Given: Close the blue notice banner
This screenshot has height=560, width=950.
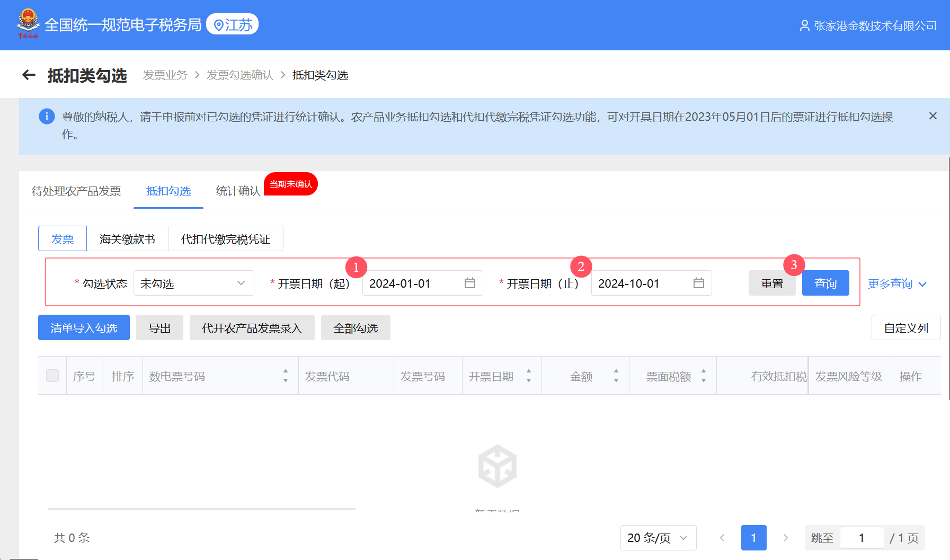Looking at the screenshot, I should [933, 115].
